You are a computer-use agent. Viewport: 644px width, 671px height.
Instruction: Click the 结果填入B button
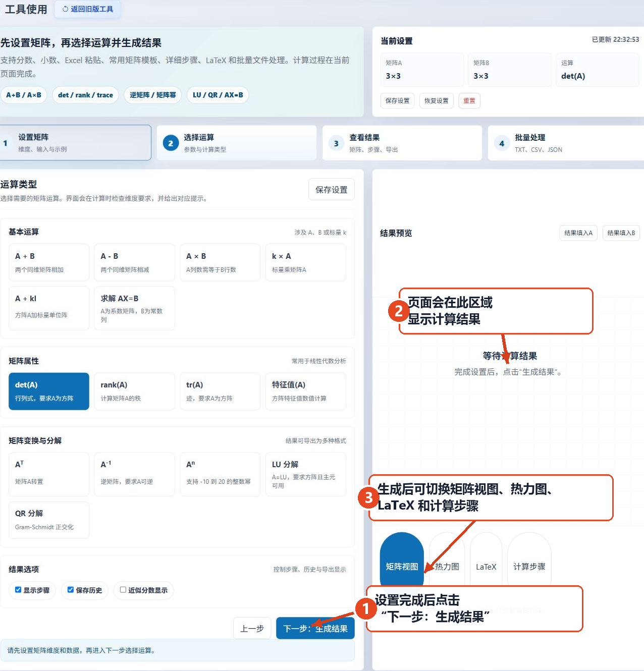point(621,233)
